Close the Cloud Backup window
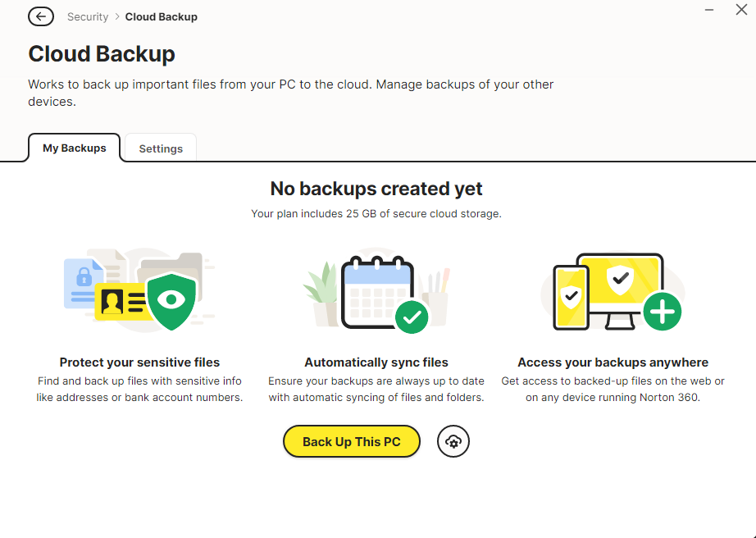 [741, 11]
